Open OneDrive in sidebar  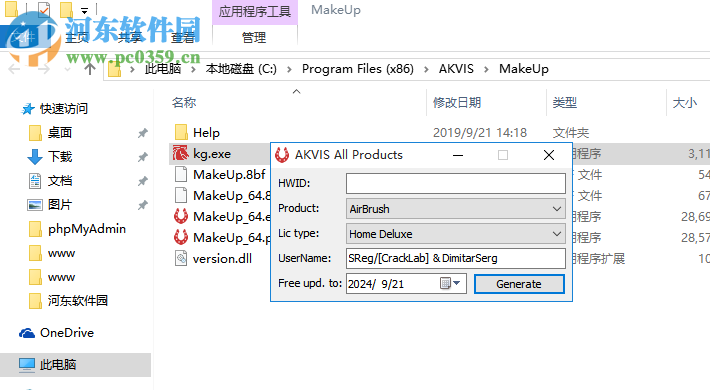click(x=67, y=333)
